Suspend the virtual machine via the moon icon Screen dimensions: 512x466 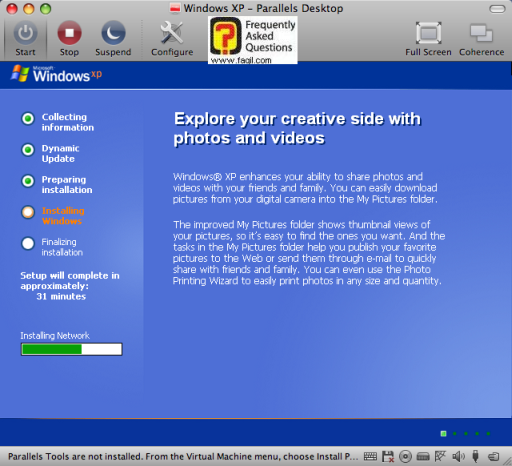pyautogui.click(x=113, y=38)
